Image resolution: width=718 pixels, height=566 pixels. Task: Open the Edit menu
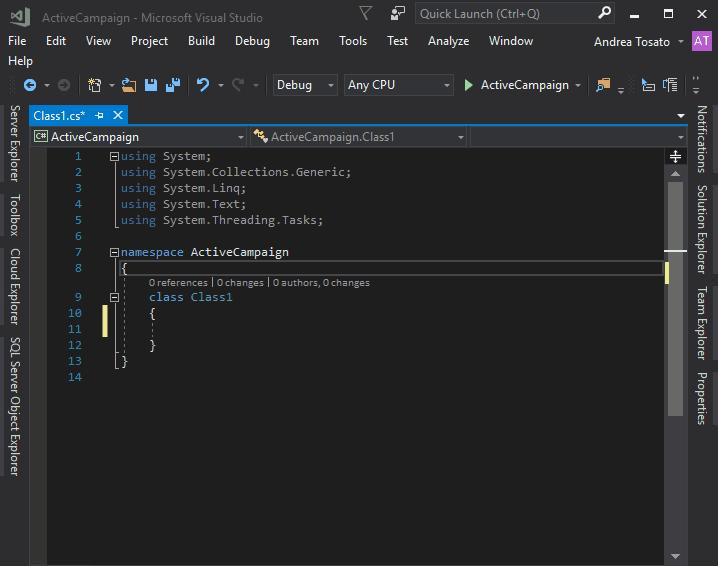[x=56, y=41]
